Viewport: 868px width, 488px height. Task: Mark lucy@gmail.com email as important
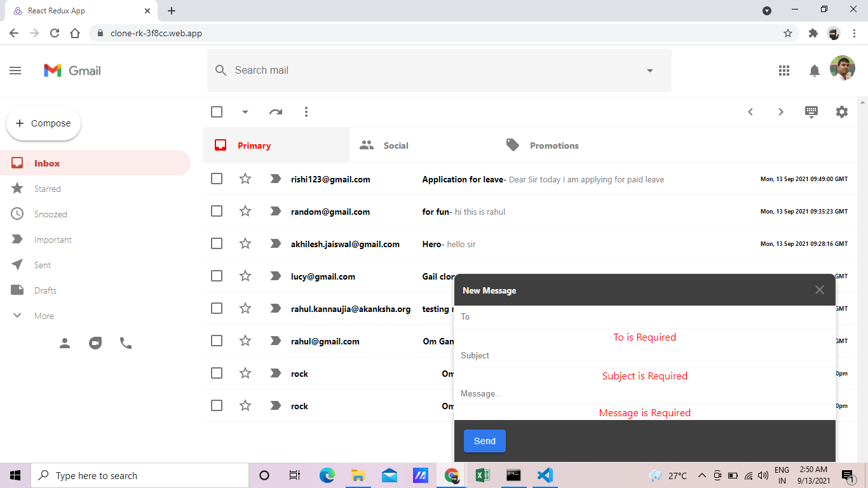(x=276, y=276)
